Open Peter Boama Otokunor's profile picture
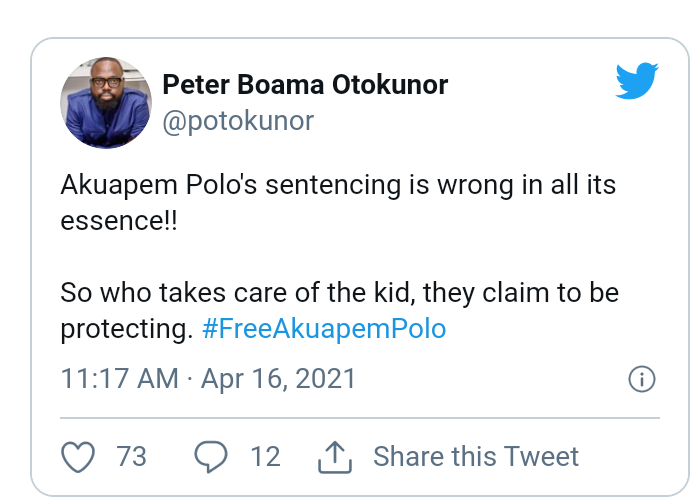The height and width of the screenshot is (504, 700). tap(106, 103)
